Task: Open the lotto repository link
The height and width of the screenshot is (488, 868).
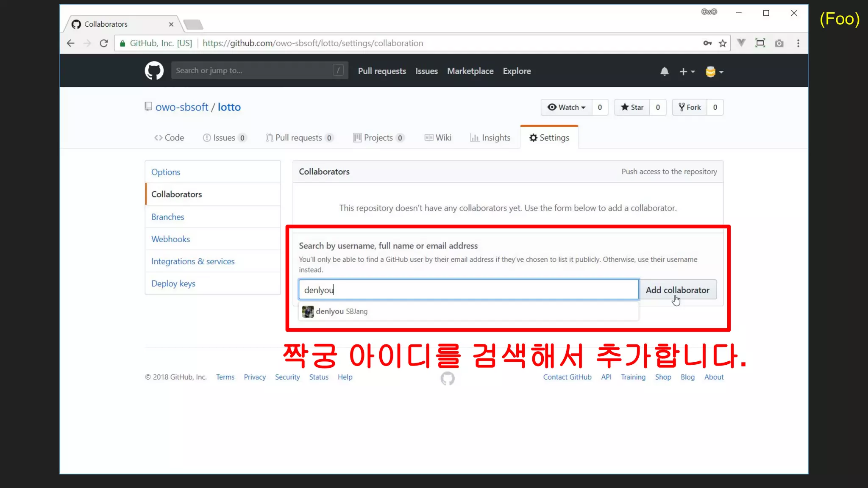Action: 229,107
